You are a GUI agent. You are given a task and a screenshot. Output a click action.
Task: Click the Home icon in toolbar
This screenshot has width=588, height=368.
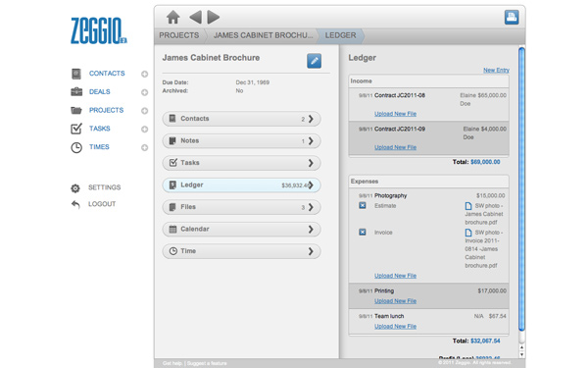[172, 18]
